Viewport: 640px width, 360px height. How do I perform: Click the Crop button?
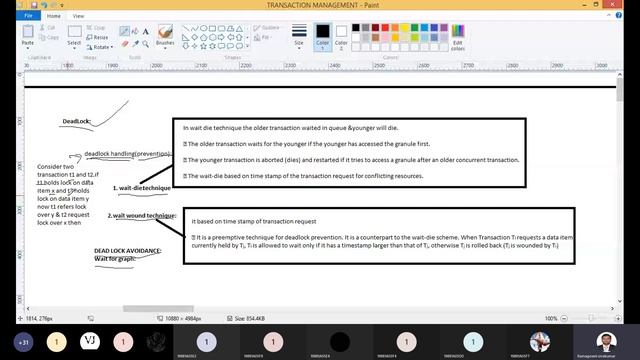click(x=96, y=28)
